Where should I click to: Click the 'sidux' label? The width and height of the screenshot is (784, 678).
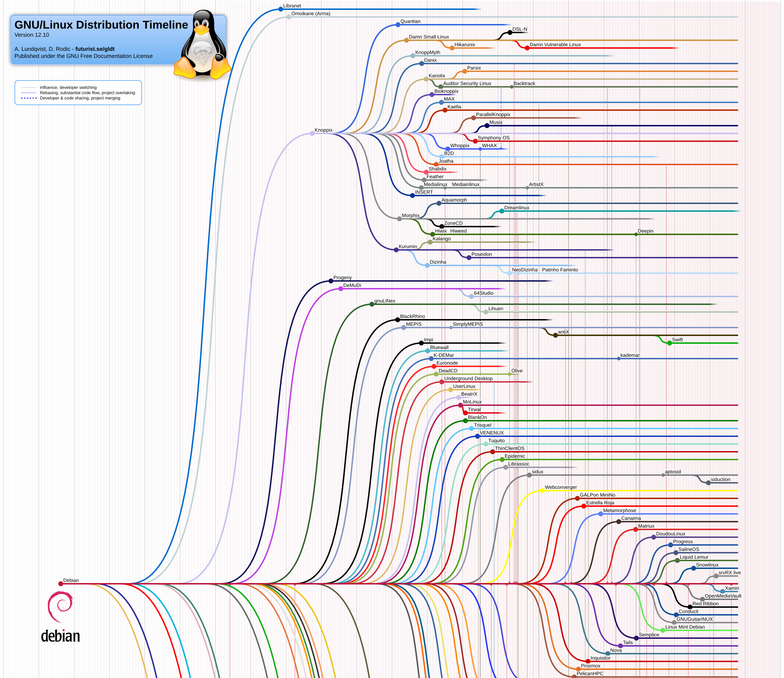537,472
